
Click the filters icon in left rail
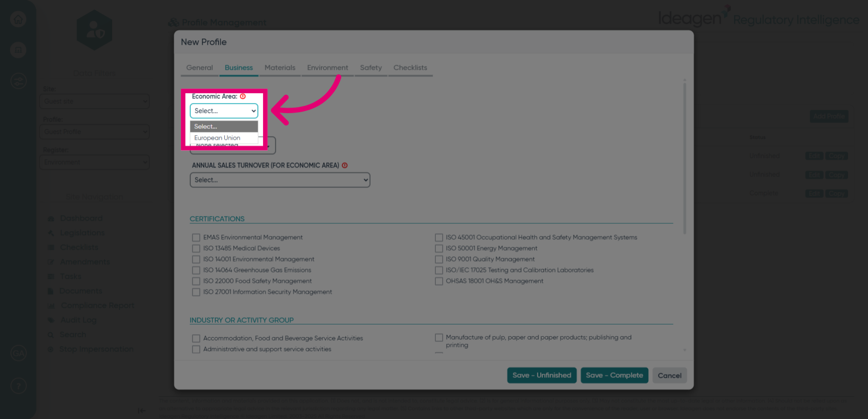(x=18, y=81)
